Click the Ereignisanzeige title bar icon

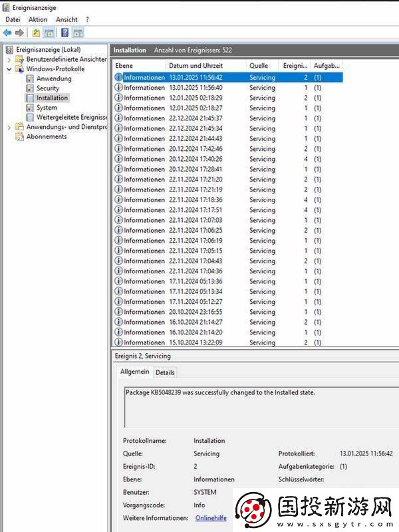click(x=6, y=7)
